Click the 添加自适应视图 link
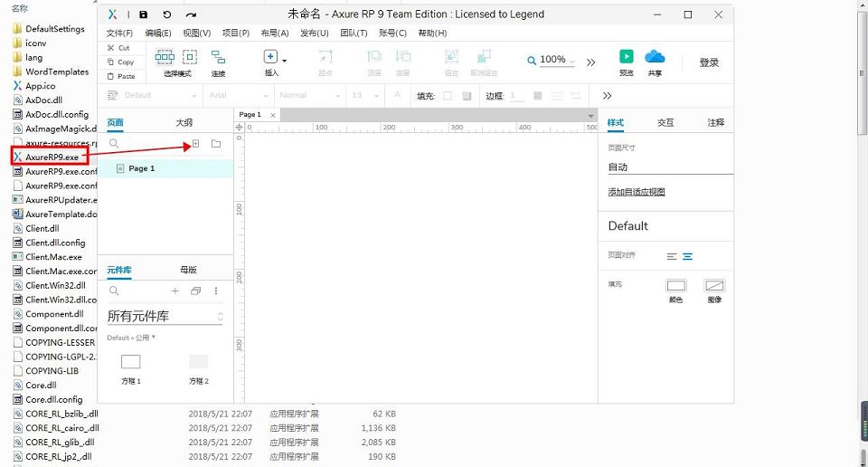This screenshot has height=467, width=868. tap(637, 192)
